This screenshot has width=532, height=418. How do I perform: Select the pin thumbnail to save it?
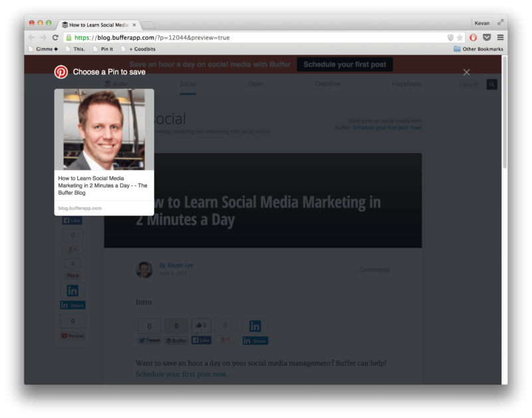click(103, 130)
